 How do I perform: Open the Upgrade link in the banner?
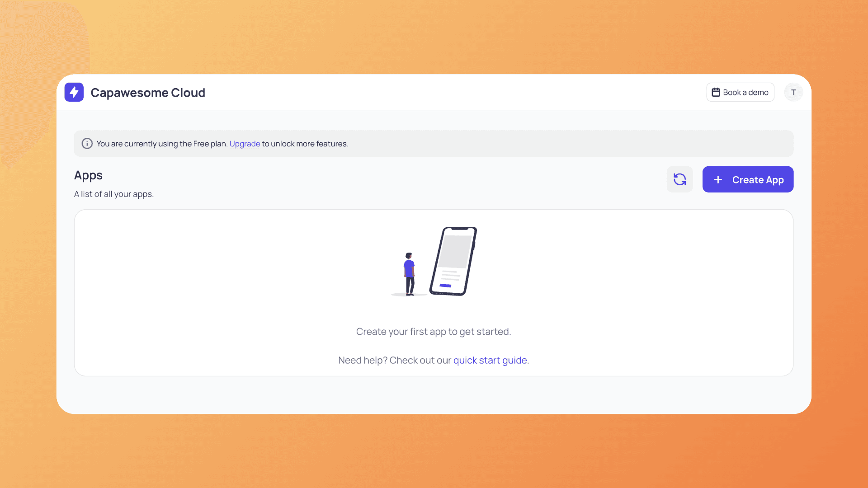tap(245, 144)
